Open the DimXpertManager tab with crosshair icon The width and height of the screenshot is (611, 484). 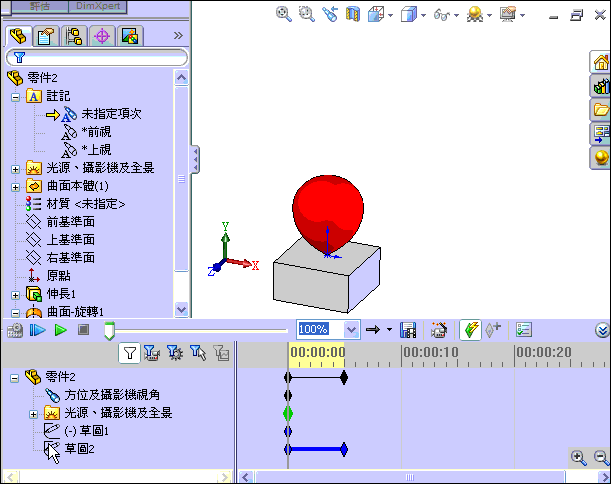(102, 36)
